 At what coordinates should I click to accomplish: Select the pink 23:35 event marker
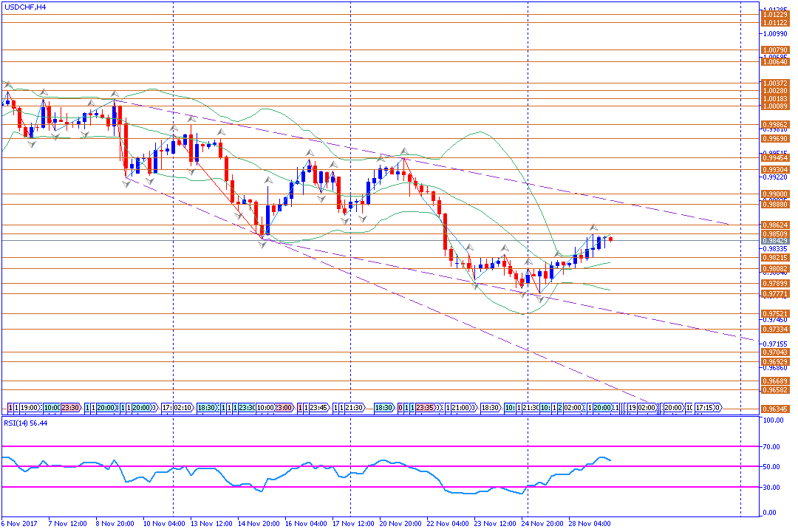tap(426, 408)
